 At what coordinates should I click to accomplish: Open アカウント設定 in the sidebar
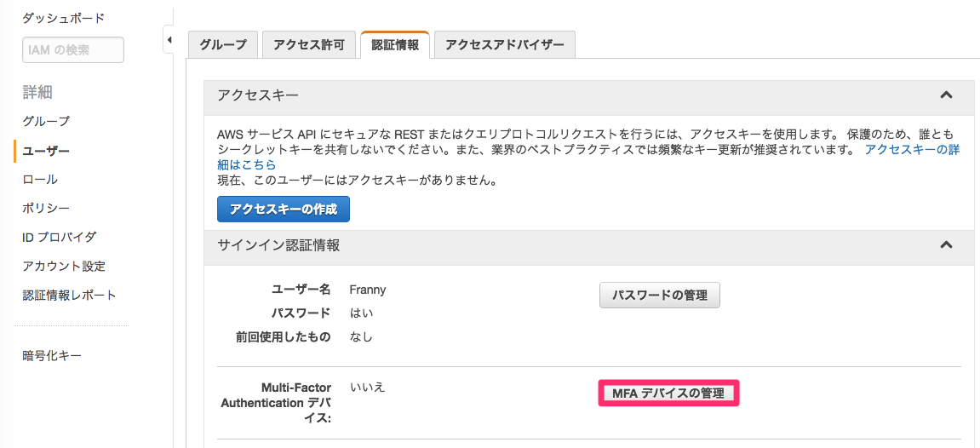tap(64, 266)
